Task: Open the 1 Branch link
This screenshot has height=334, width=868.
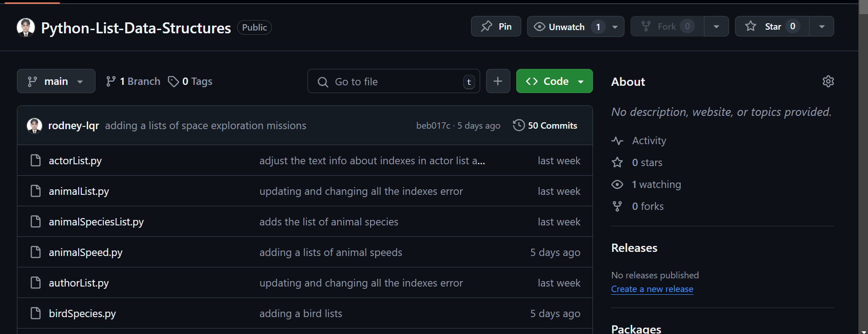Action: [x=133, y=81]
